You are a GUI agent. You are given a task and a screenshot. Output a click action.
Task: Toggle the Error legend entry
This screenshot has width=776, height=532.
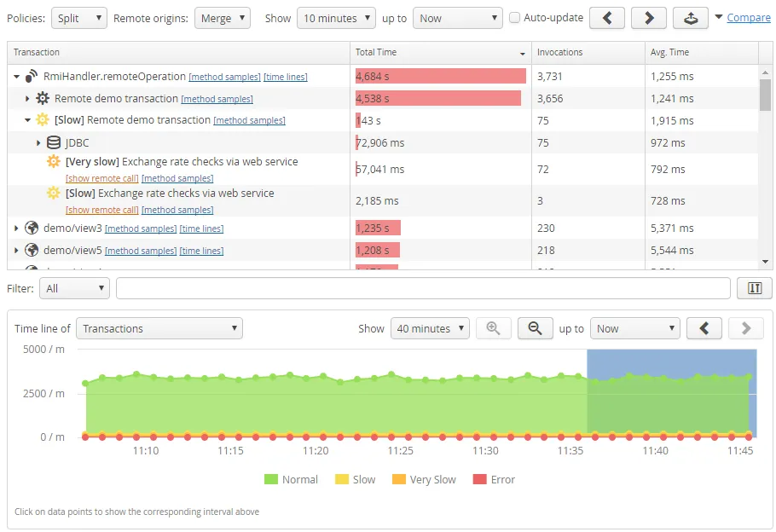[495, 479]
